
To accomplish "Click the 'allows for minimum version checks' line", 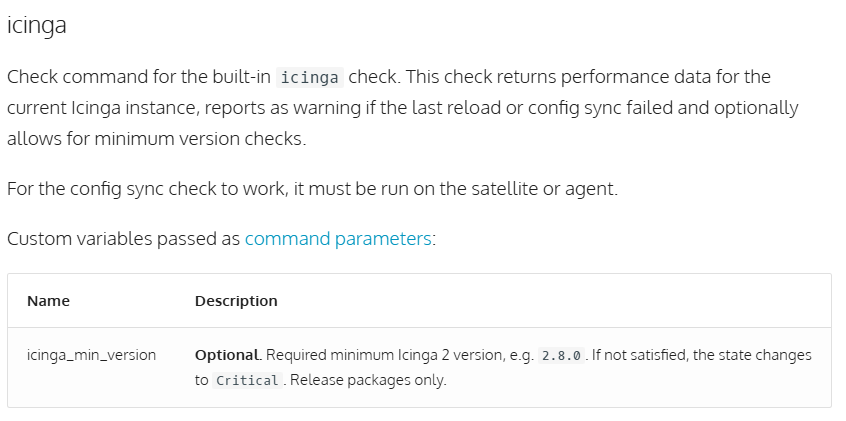I will pos(156,139).
